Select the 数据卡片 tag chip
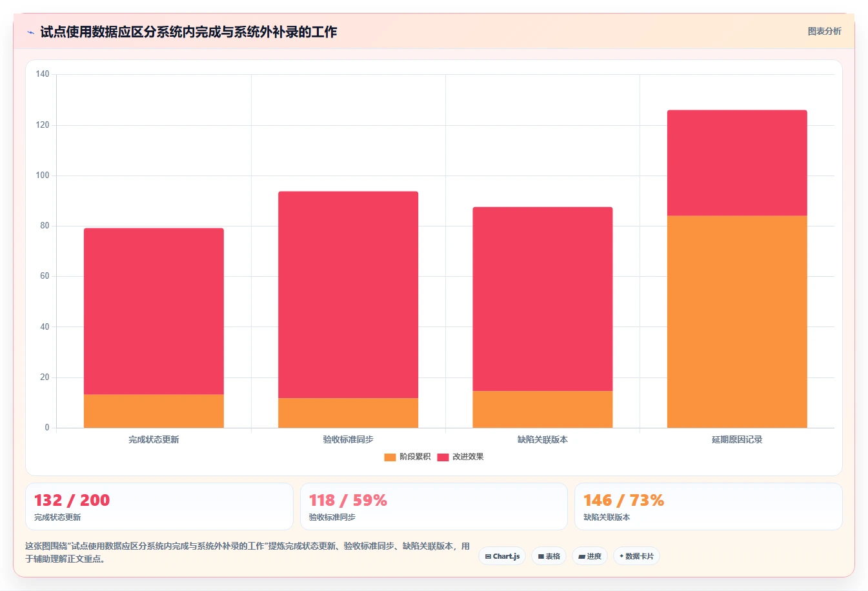 (x=636, y=556)
